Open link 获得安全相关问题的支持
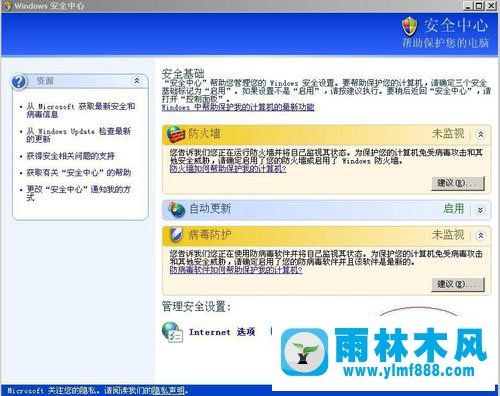The image size is (500, 396). tap(71, 156)
